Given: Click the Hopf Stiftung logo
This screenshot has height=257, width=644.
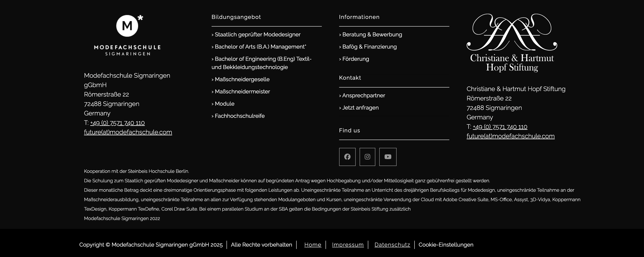Looking at the screenshot, I should (512, 43).
